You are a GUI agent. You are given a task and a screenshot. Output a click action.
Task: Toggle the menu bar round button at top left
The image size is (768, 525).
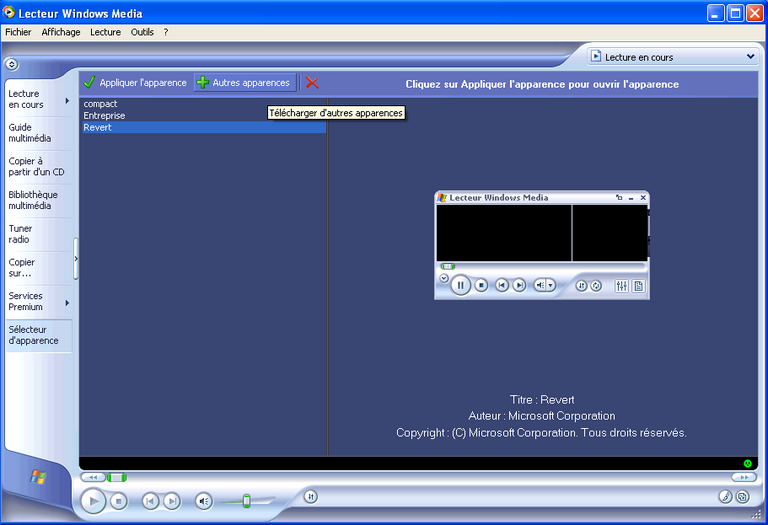(x=12, y=64)
